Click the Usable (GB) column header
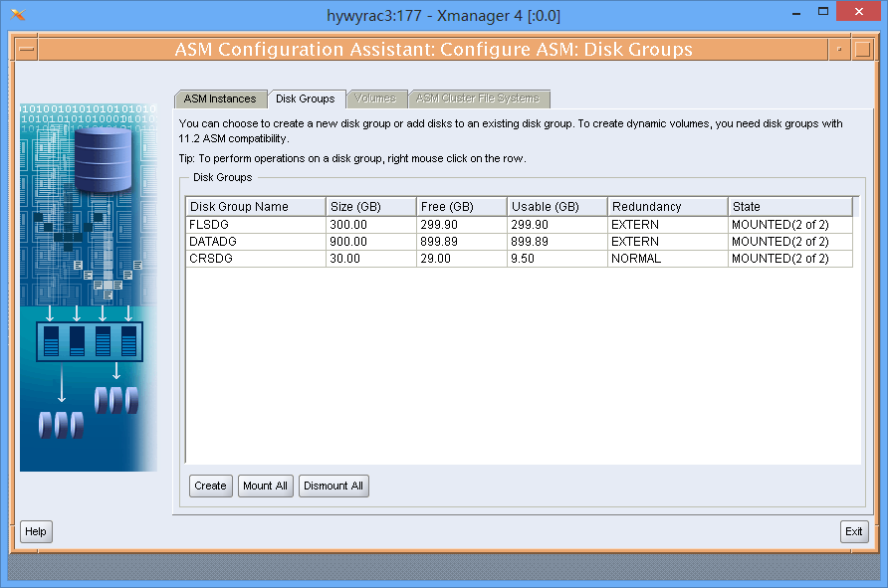The width and height of the screenshot is (888, 588). click(x=557, y=207)
